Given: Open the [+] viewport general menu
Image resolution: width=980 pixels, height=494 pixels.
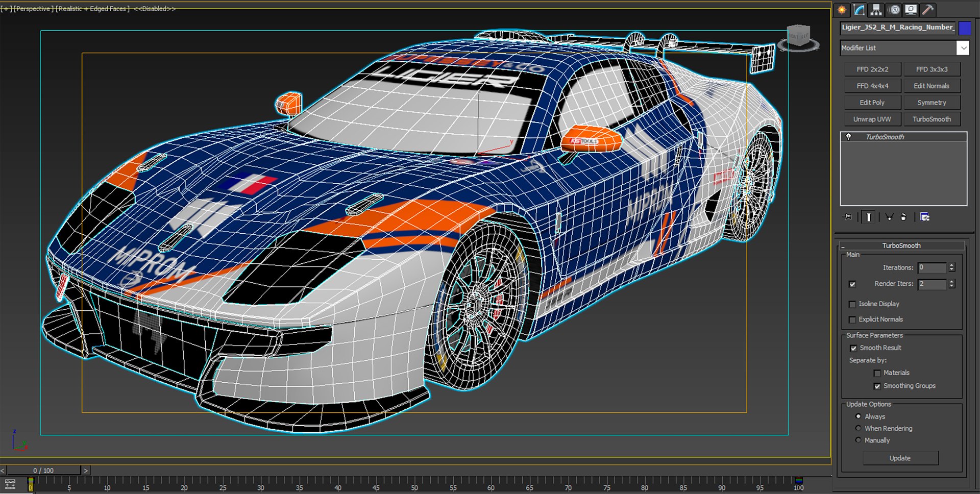Looking at the screenshot, I should click(x=6, y=9).
